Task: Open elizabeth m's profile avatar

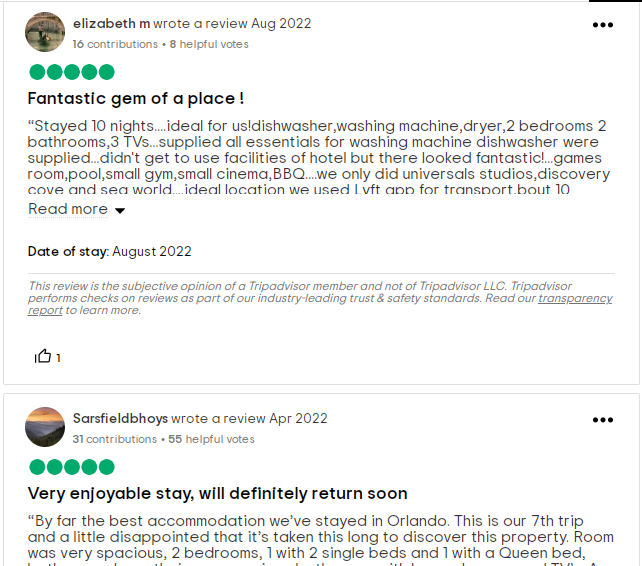Action: tap(45, 32)
